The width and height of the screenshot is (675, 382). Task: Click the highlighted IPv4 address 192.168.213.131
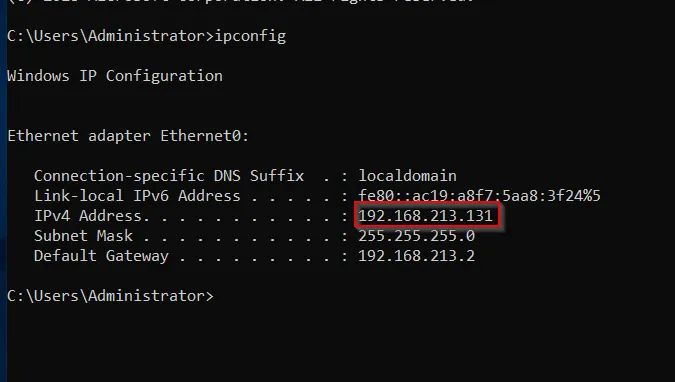[425, 215]
